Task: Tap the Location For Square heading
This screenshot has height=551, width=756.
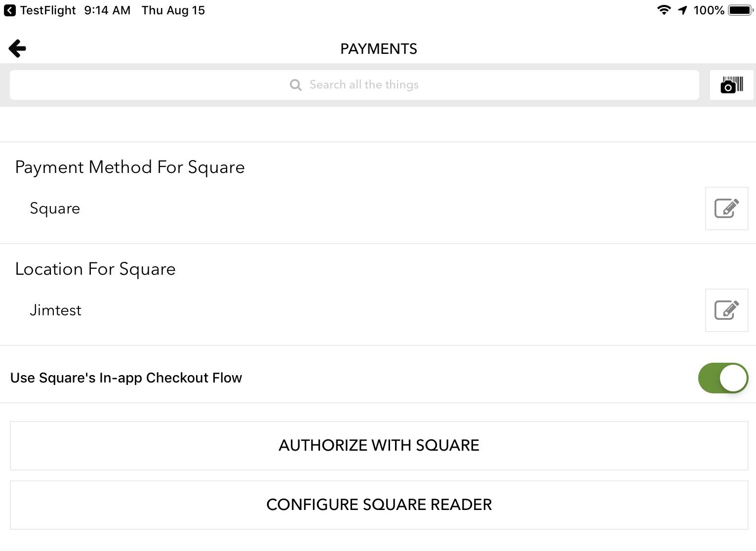Action: pyautogui.click(x=95, y=269)
